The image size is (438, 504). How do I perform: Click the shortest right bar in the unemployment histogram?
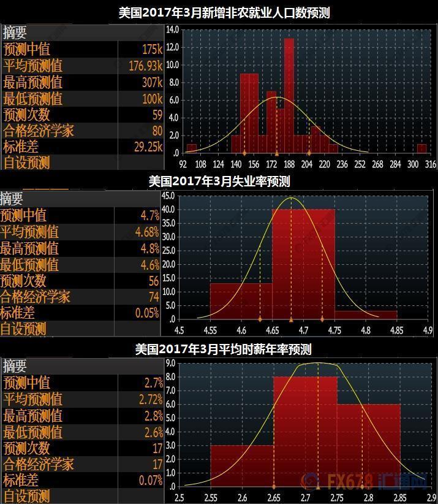coord(366,315)
